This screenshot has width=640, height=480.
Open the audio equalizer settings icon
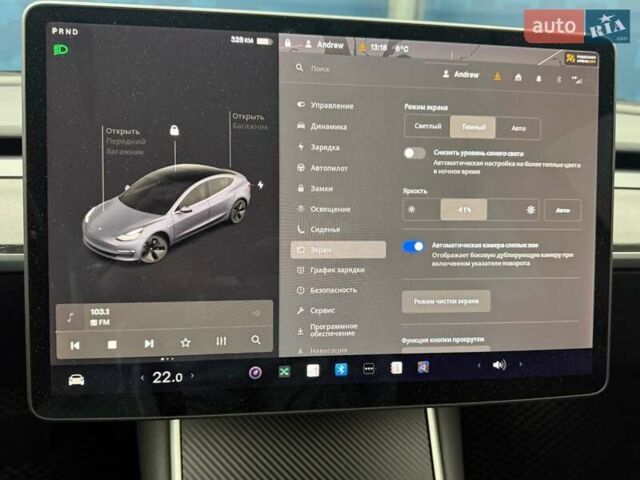[221, 341]
